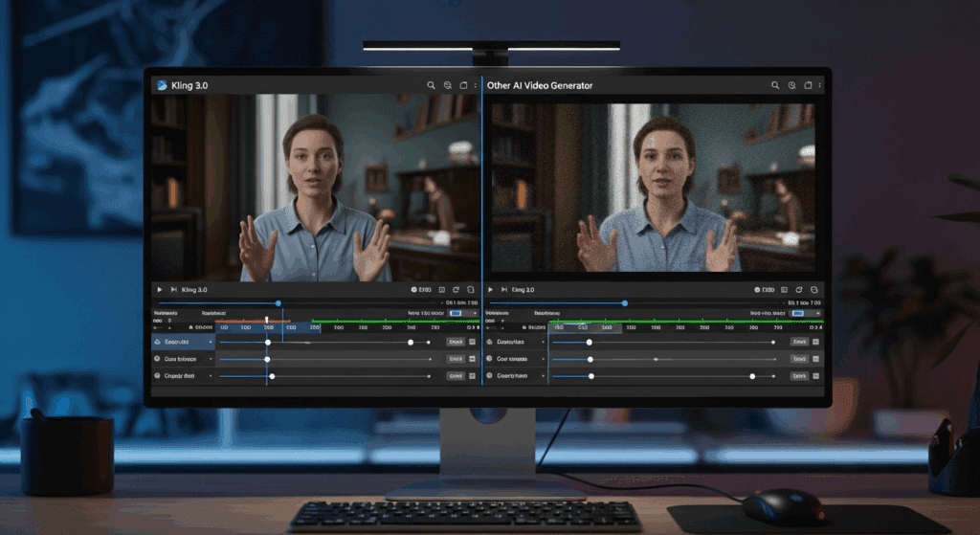Click the zoom magnifier icon in Kling 3.0 header

click(448, 85)
